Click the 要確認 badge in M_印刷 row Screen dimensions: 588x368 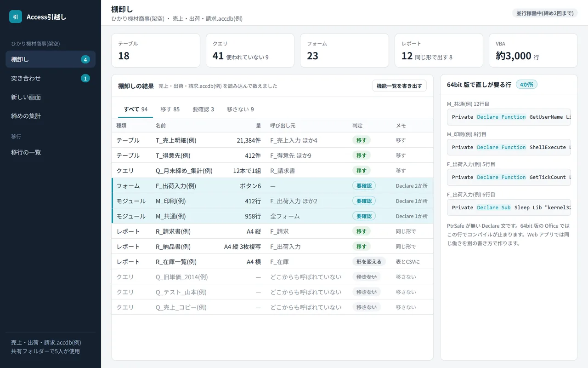pyautogui.click(x=364, y=201)
